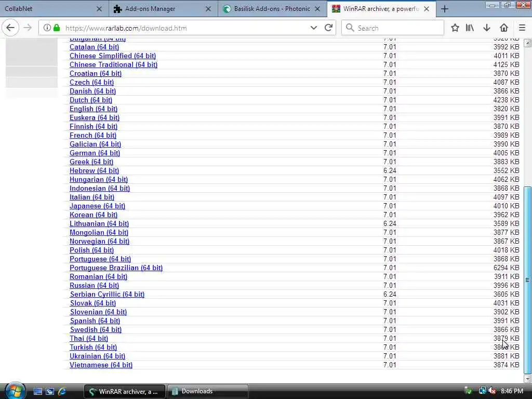This screenshot has height=399, width=532.
Task: Close the Add-ons Manager tab
Action: tap(208, 9)
